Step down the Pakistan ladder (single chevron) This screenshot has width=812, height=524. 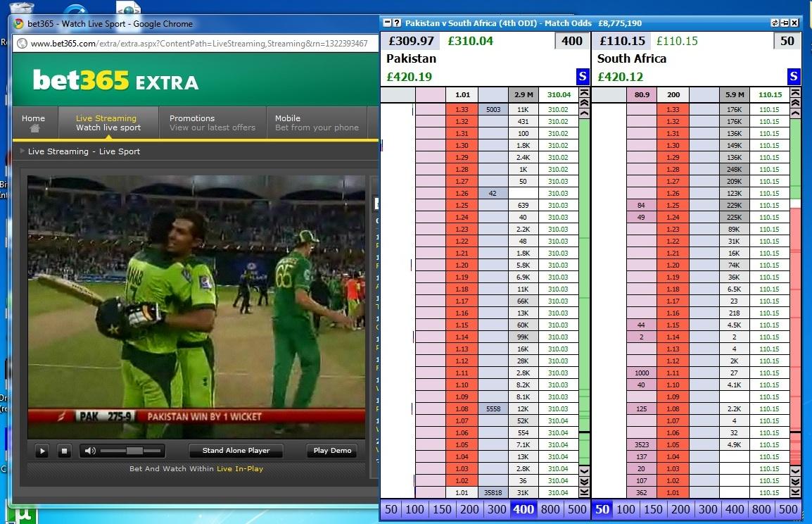pos(584,470)
